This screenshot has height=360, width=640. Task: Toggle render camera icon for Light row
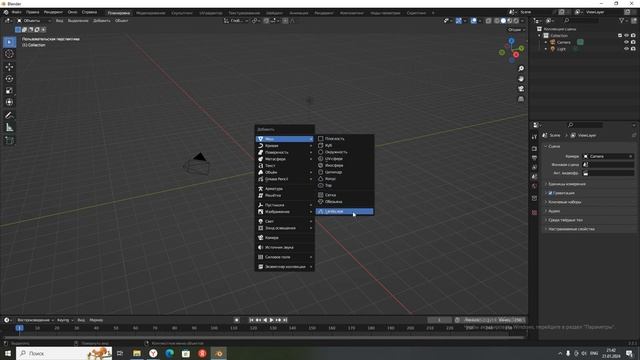(x=633, y=49)
